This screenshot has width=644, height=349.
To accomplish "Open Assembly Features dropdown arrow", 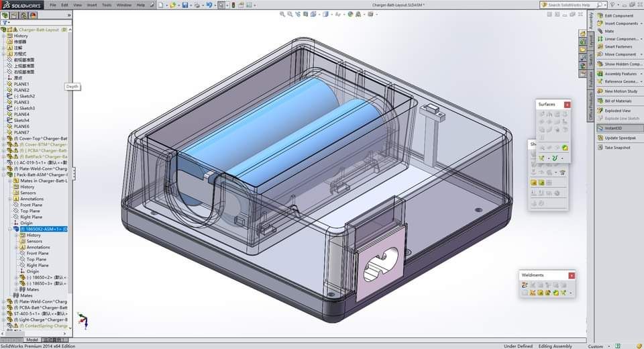I will point(641,74).
